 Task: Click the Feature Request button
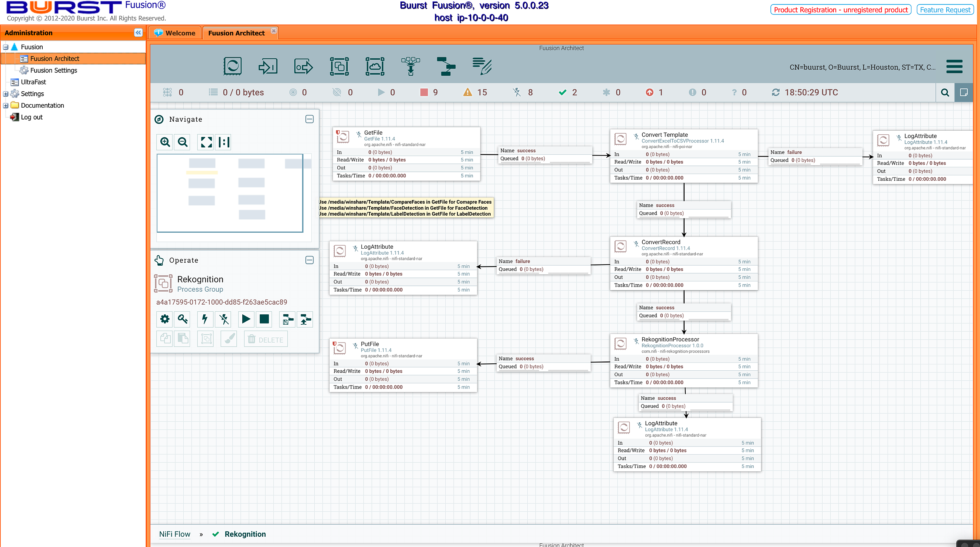pos(945,10)
